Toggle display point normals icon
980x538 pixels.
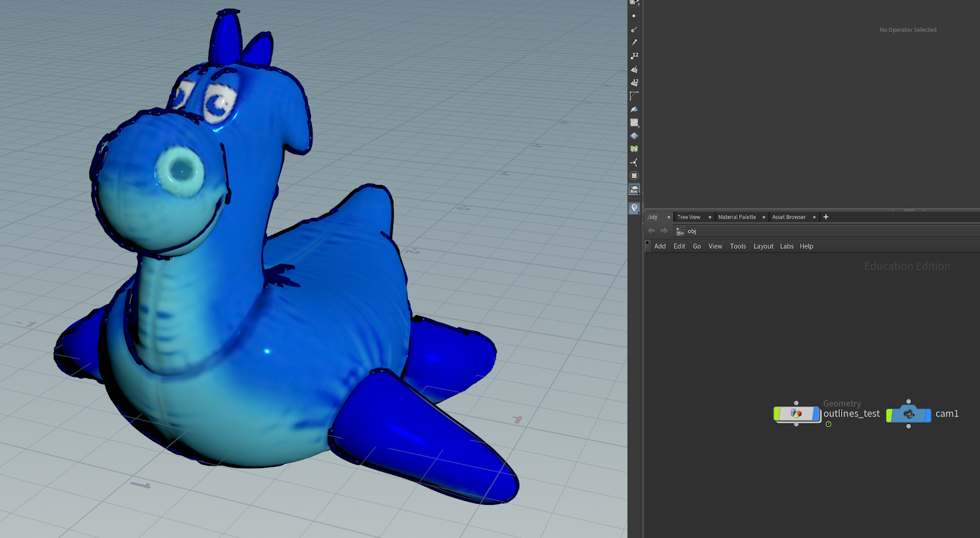634,29
